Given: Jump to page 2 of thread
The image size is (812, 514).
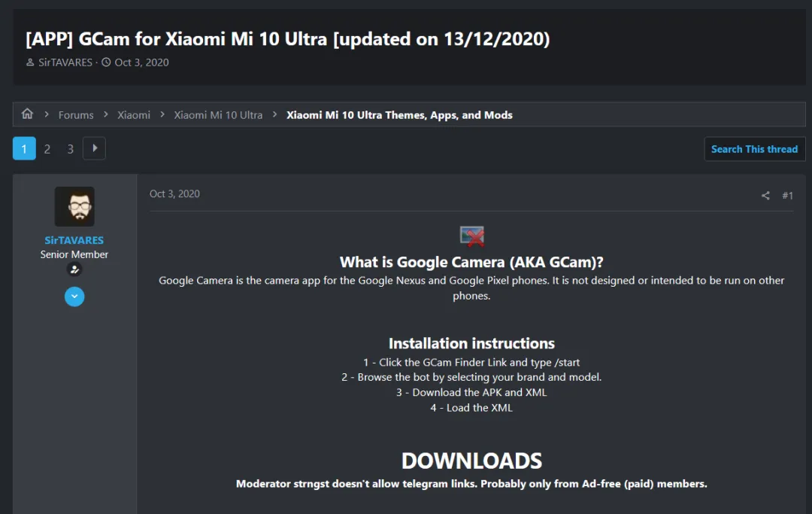Looking at the screenshot, I should [47, 149].
